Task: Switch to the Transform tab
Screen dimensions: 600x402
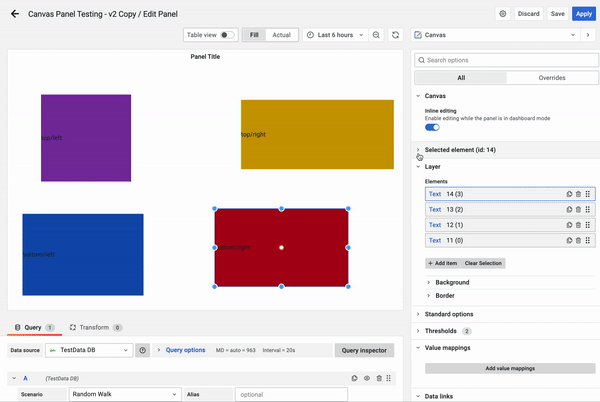Action: click(x=94, y=327)
